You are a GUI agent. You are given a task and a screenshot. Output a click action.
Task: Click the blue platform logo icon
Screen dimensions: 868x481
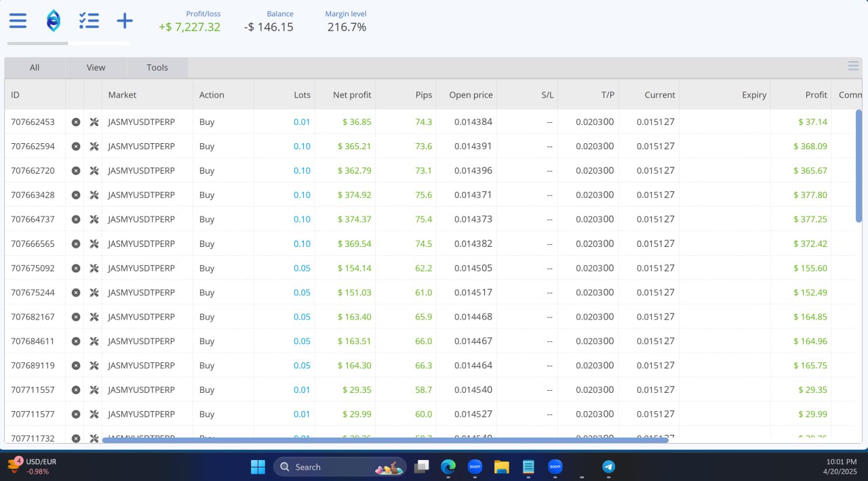point(53,21)
